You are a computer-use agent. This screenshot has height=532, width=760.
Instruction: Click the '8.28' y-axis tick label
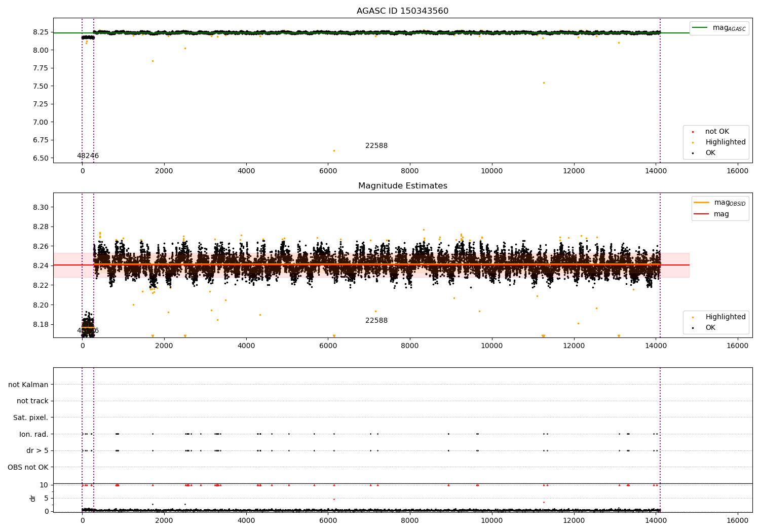tap(41, 227)
